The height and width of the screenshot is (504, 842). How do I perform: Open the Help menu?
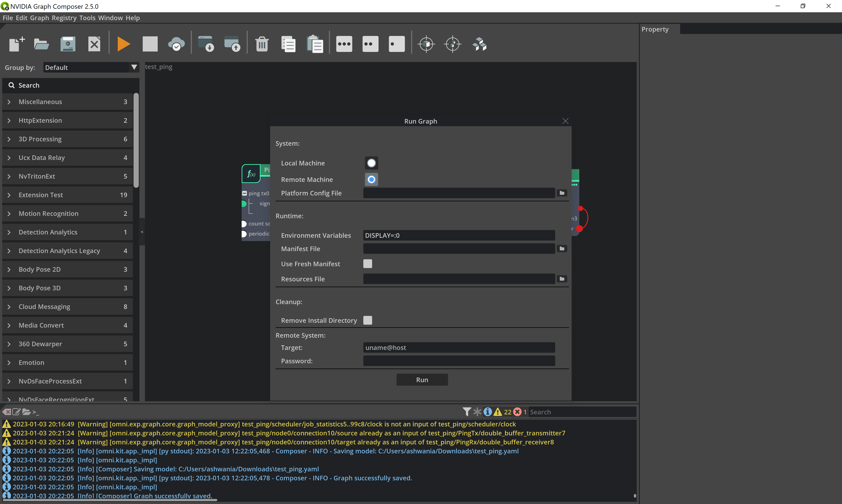point(132,18)
